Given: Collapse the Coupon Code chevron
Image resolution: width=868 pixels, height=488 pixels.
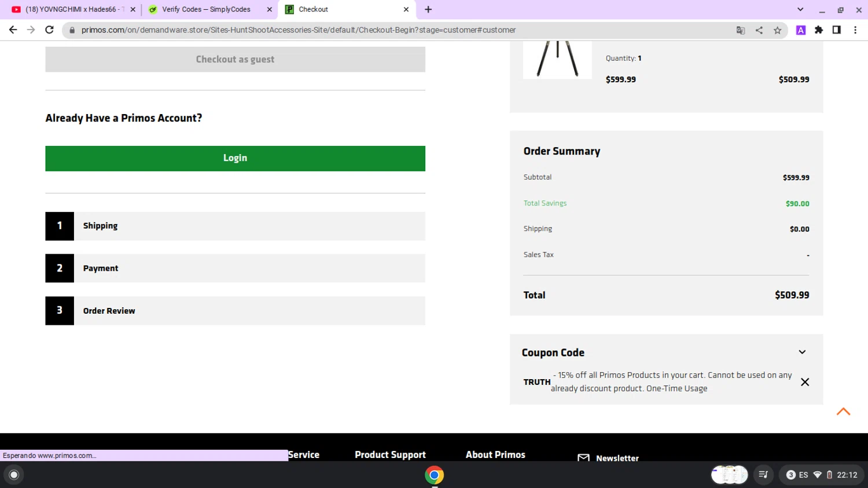Looking at the screenshot, I should point(802,352).
